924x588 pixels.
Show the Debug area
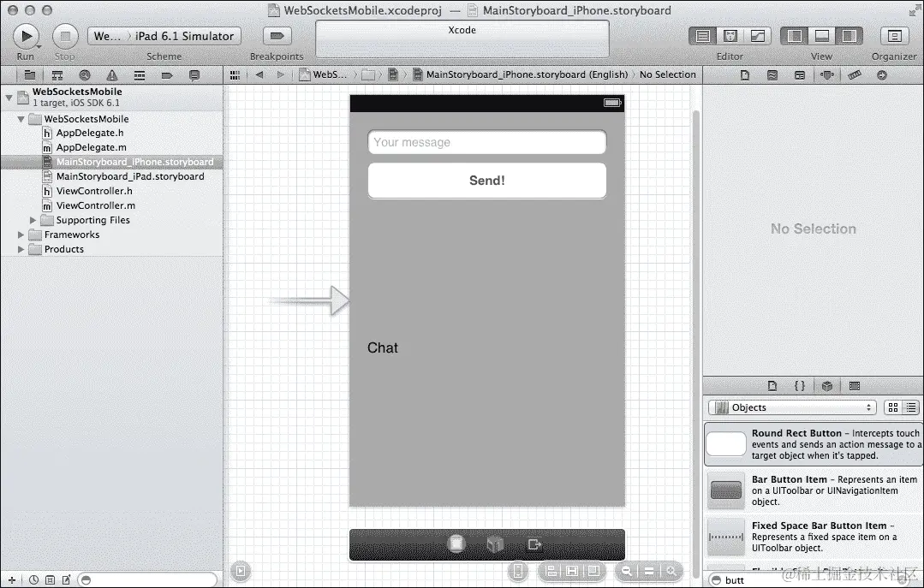(x=822, y=36)
